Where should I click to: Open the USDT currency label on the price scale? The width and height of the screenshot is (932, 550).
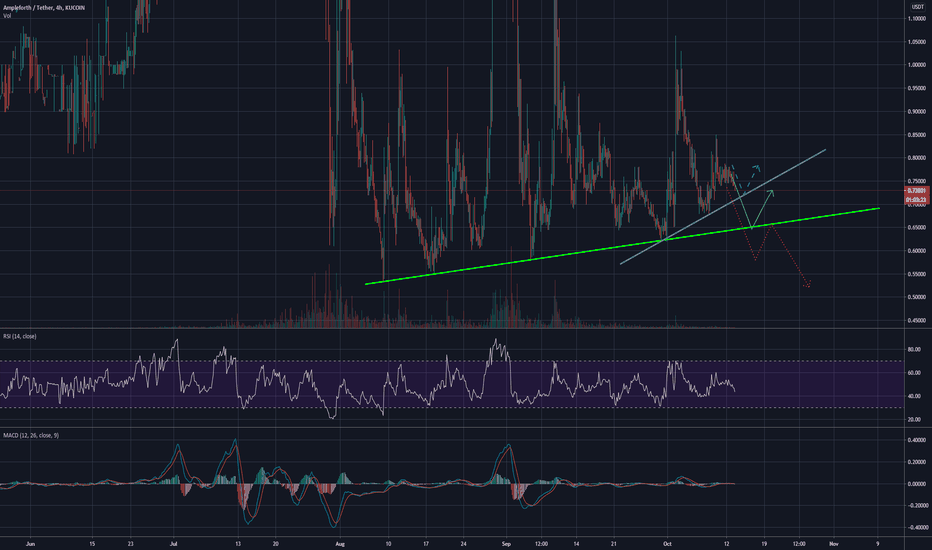click(x=918, y=7)
